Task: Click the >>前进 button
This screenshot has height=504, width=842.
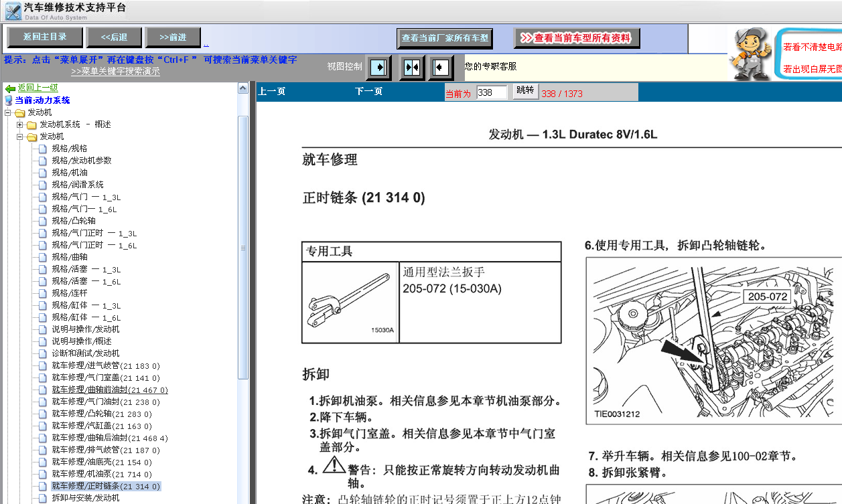Action: pos(173,37)
